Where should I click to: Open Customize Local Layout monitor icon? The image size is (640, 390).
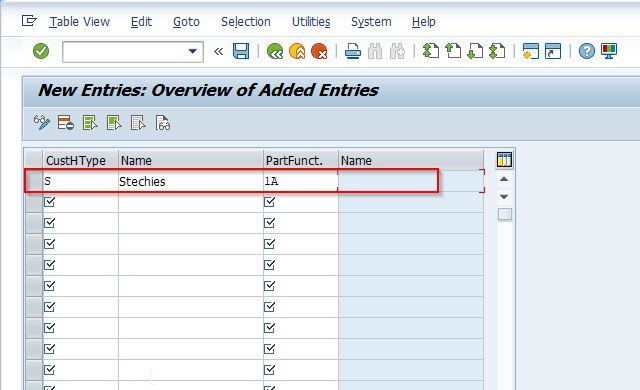click(609, 51)
